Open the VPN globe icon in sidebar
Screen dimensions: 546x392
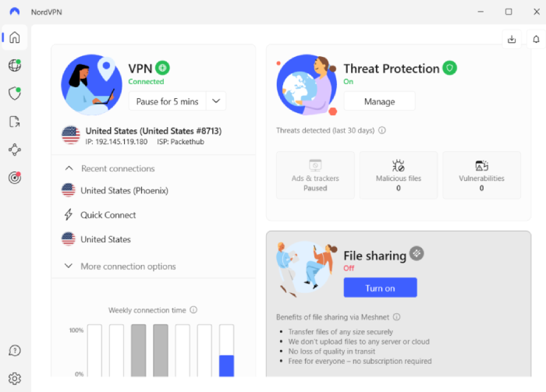pos(15,65)
